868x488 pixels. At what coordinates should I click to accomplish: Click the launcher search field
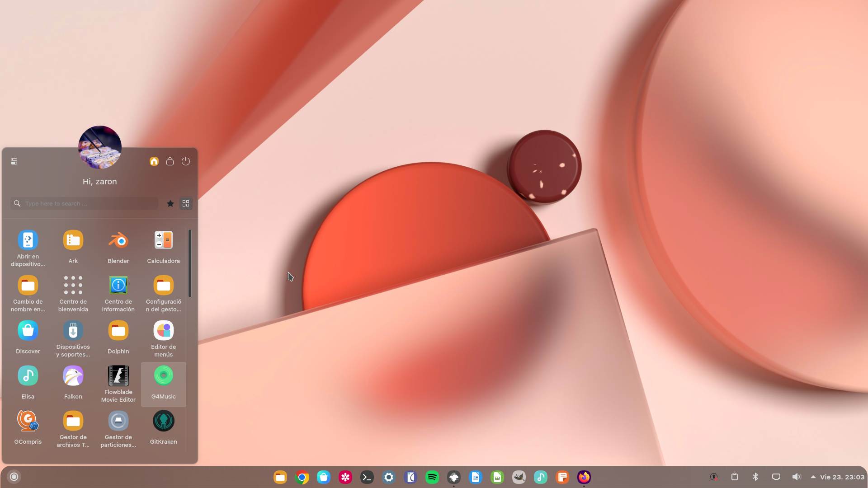(x=84, y=203)
